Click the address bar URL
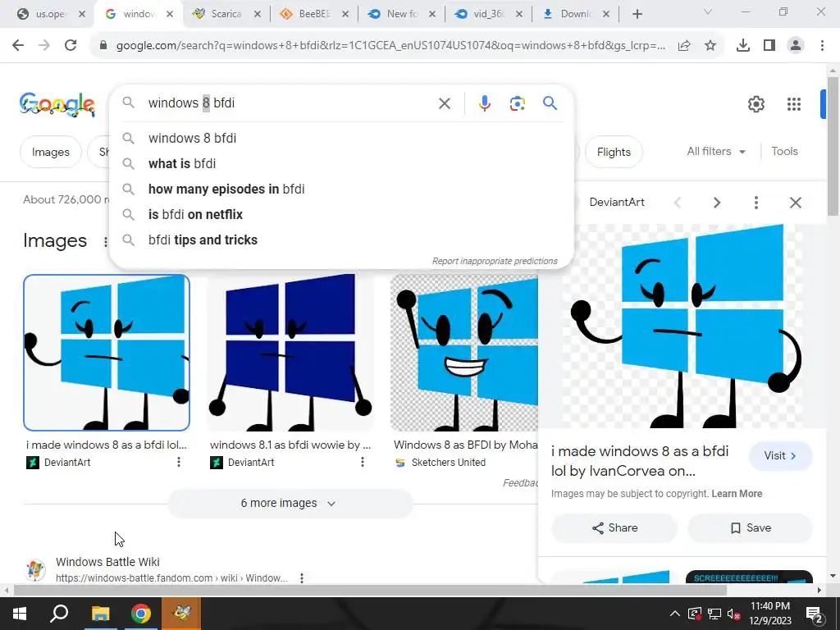Viewport: 840px width, 630px height. pyautogui.click(x=390, y=46)
